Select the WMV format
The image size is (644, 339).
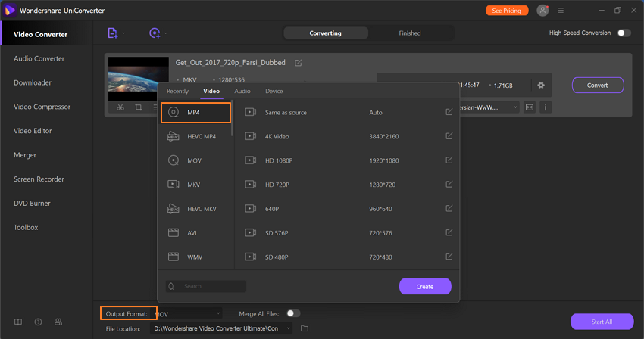[x=195, y=257]
